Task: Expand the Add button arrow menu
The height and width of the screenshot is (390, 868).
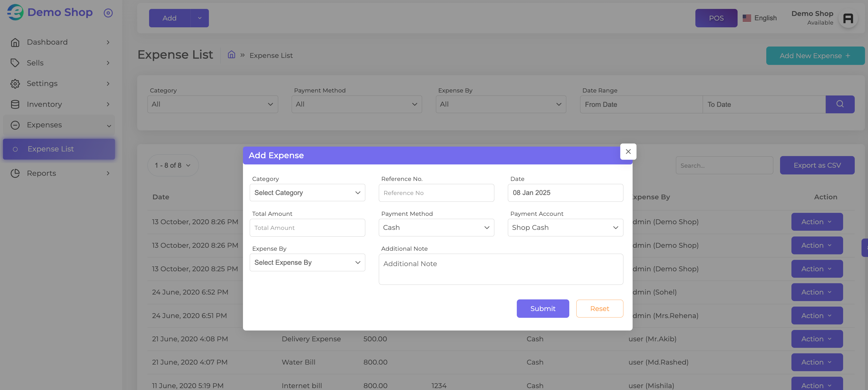Action: click(x=199, y=18)
